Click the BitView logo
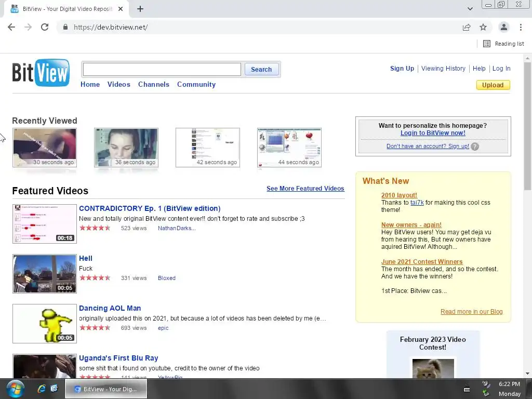 tap(41, 72)
